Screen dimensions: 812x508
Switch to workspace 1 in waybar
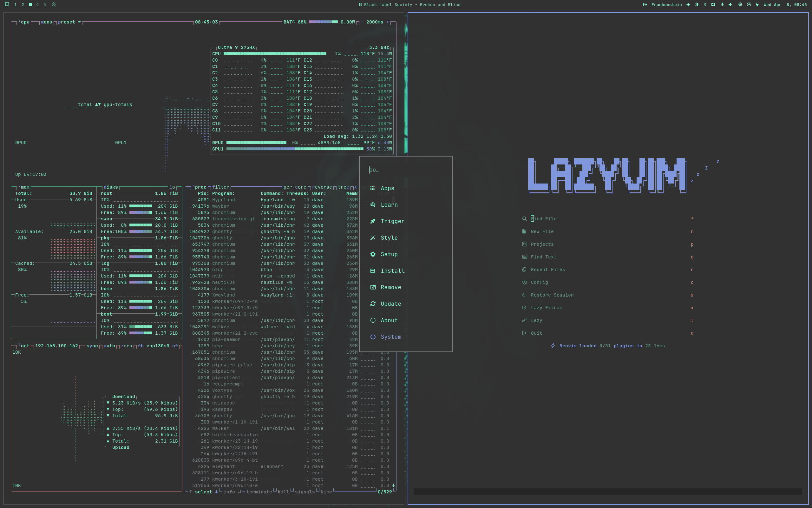[x=16, y=5]
